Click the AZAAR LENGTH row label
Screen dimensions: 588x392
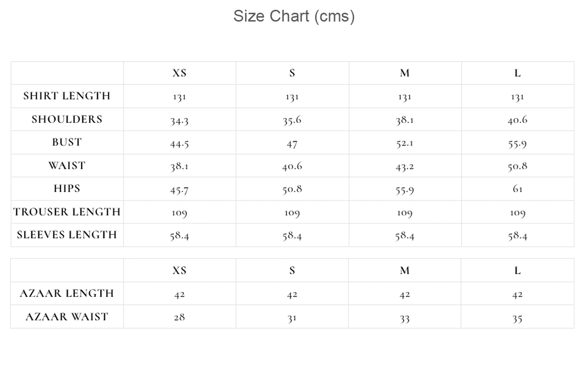[x=67, y=294]
